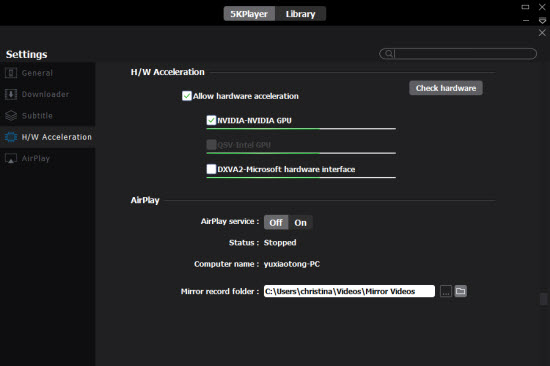Open the AirPlay sidebar icon
The width and height of the screenshot is (550, 366).
coord(11,158)
